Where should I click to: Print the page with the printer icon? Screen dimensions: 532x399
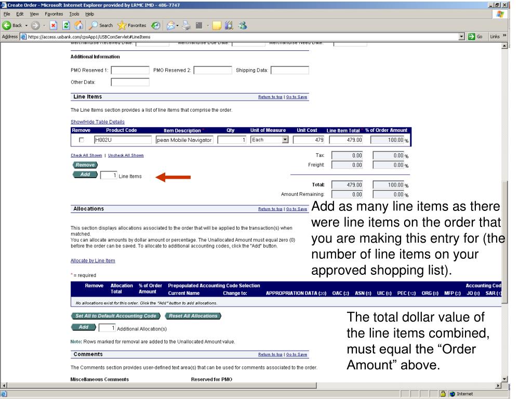click(187, 25)
